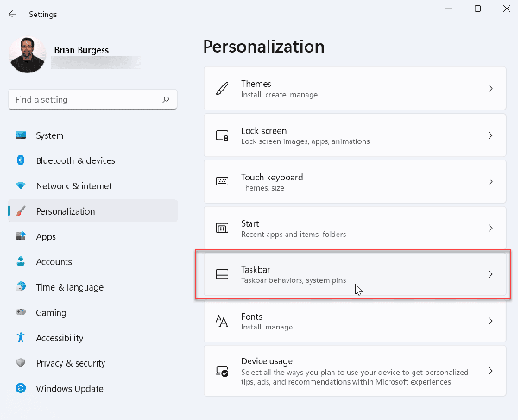Expand the Fonts chevron

pos(490,321)
